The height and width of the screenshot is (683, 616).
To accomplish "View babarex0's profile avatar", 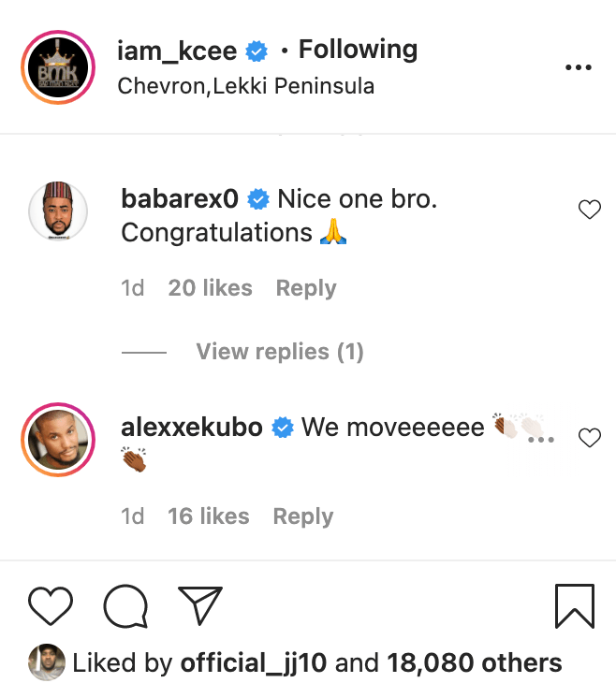I will (58, 211).
